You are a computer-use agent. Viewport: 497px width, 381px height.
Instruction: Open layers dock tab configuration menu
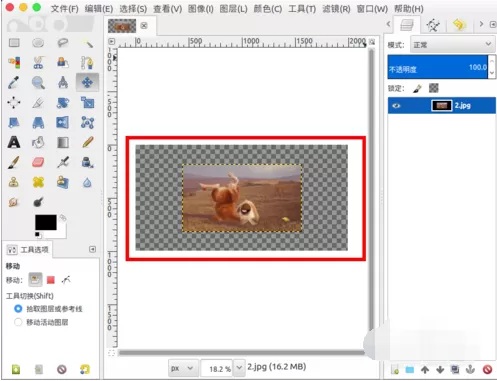click(493, 24)
